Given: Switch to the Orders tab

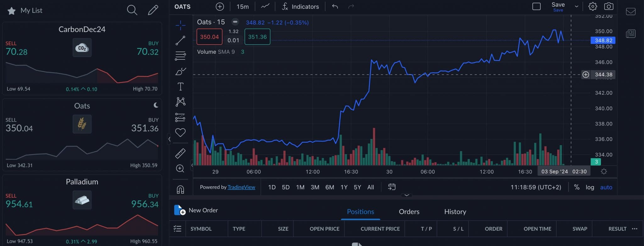Looking at the screenshot, I should [x=409, y=212].
